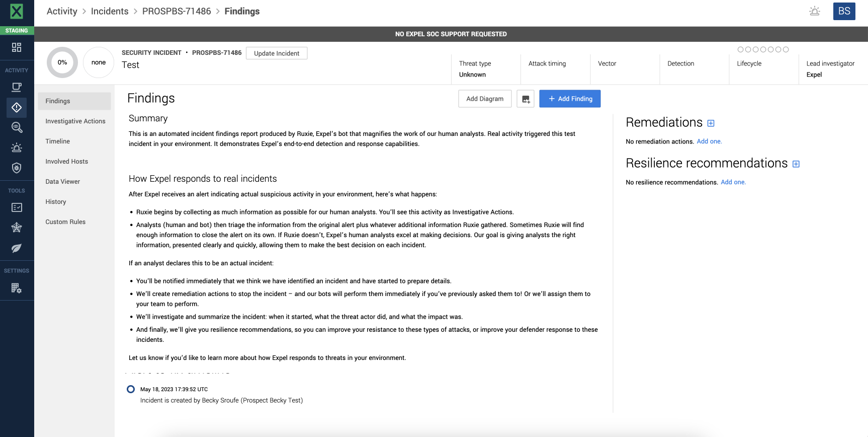Screen dimensions: 868x437
Task: Open the Detection field
Action: point(695,69)
